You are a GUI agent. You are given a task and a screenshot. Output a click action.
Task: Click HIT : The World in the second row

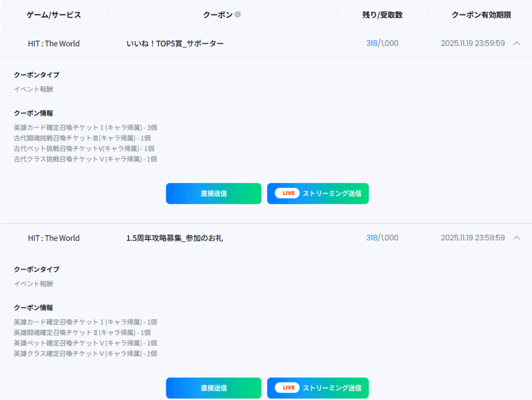pos(54,238)
